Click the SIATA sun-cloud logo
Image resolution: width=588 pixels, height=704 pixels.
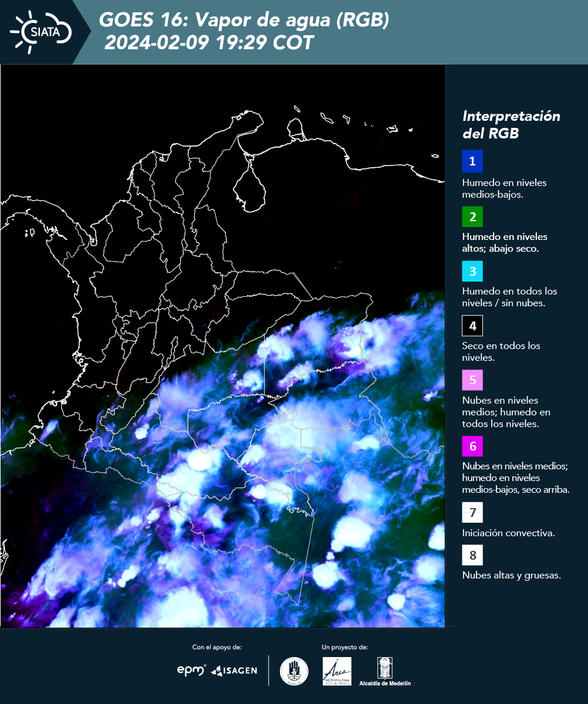pyautogui.click(x=41, y=32)
